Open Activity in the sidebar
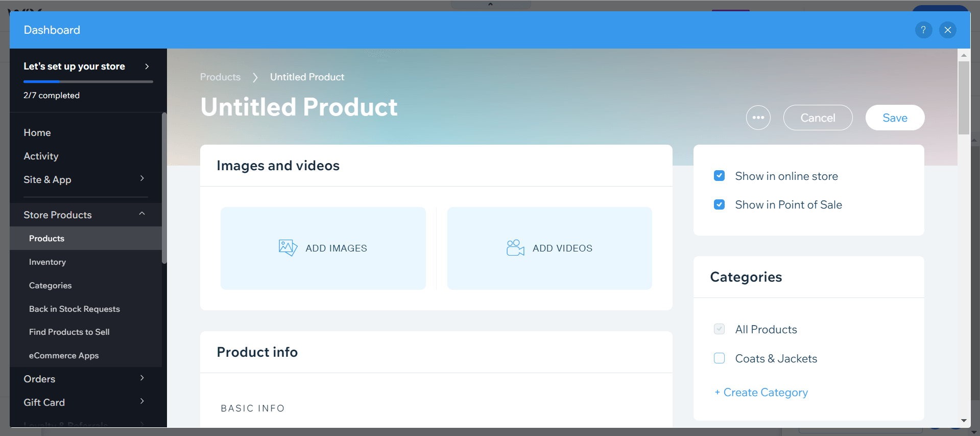 click(x=41, y=156)
